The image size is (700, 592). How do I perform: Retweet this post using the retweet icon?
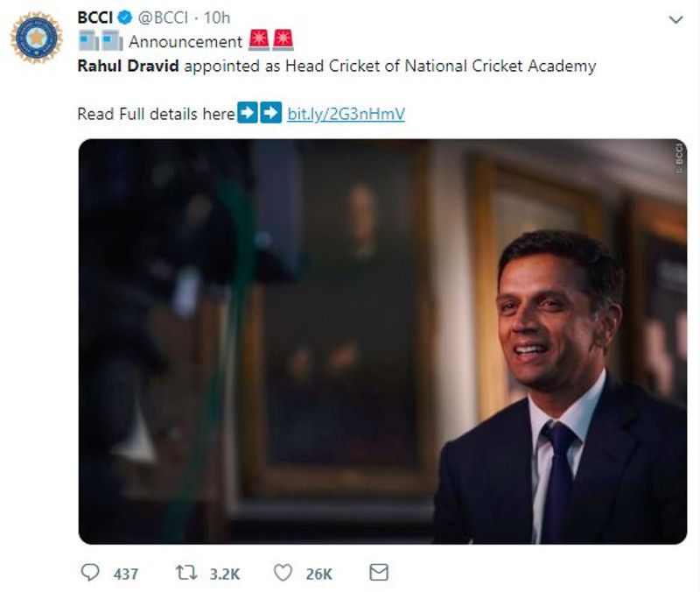[185, 573]
